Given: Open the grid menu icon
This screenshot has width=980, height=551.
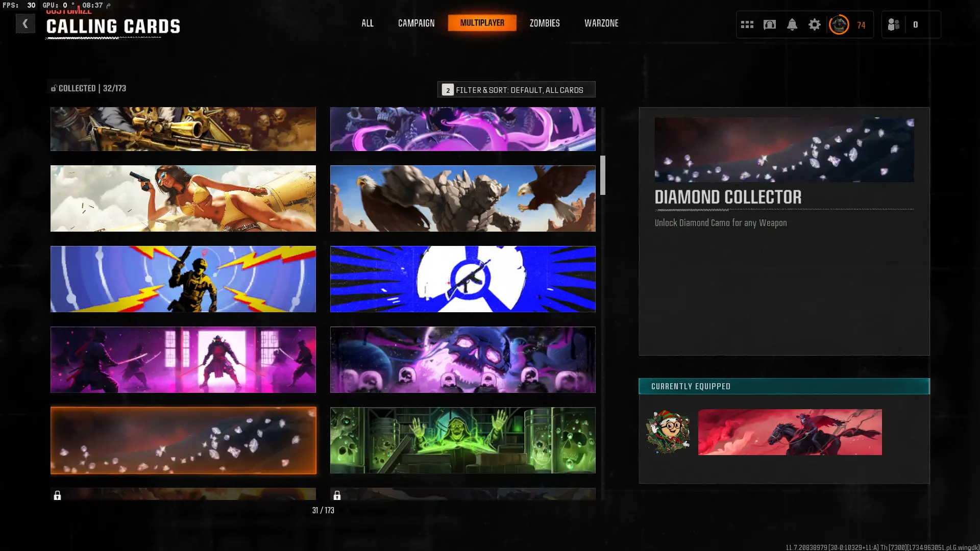Looking at the screenshot, I should pyautogui.click(x=747, y=24).
